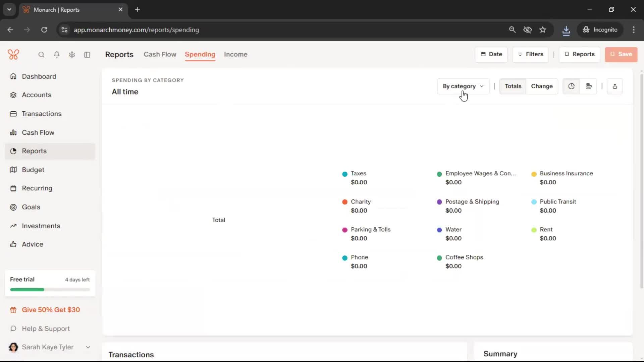Click the Monarch butterfly logo
644x362 pixels.
(x=13, y=54)
